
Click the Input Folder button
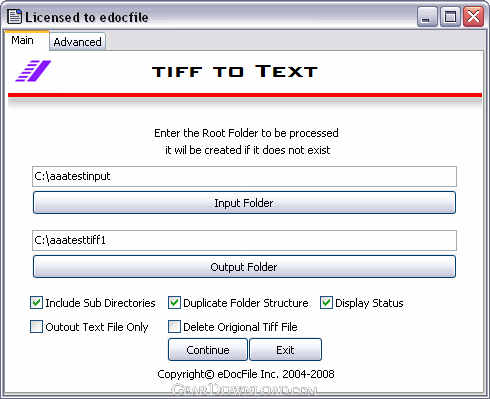pos(244,203)
